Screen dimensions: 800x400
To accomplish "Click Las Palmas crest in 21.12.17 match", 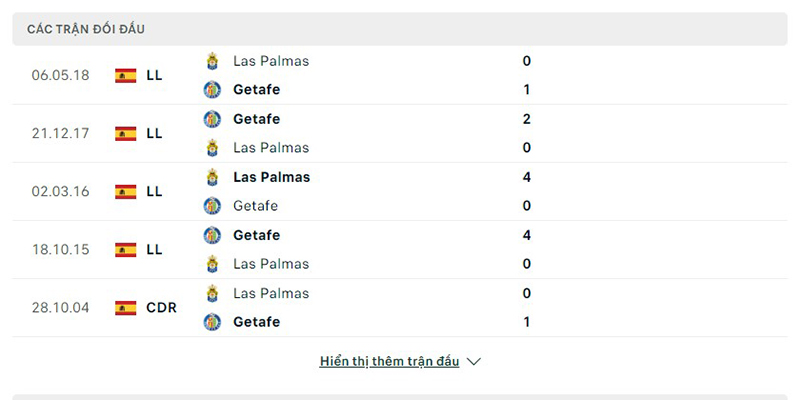I will click(x=212, y=148).
